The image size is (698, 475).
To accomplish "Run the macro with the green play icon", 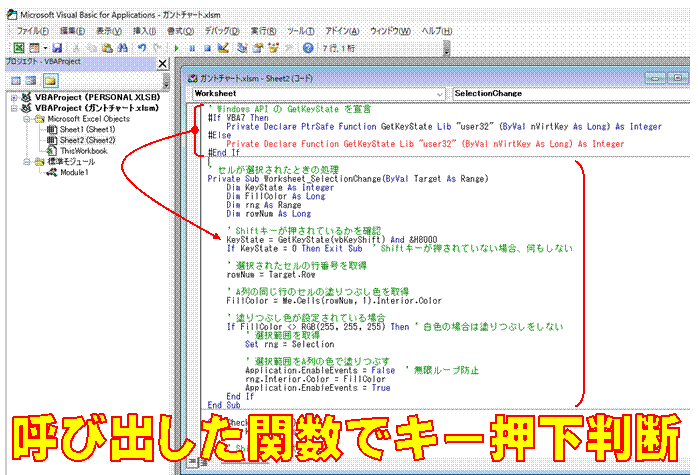I will click(177, 48).
